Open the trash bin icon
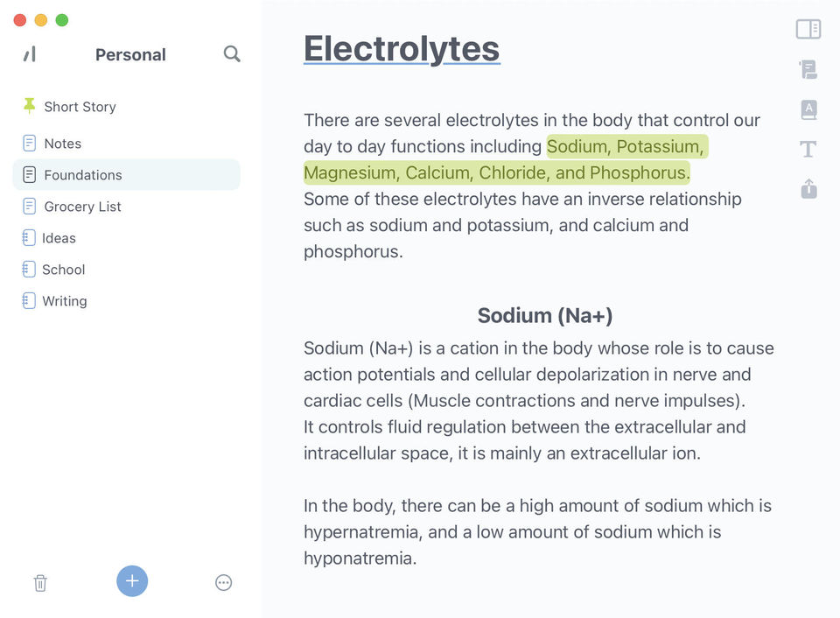Viewport: 840px width, 618px height. [40, 583]
